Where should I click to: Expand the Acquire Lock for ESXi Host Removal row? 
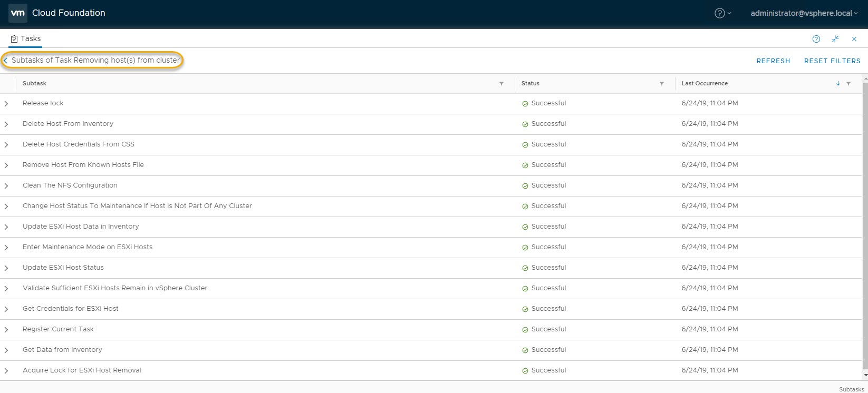pos(6,371)
